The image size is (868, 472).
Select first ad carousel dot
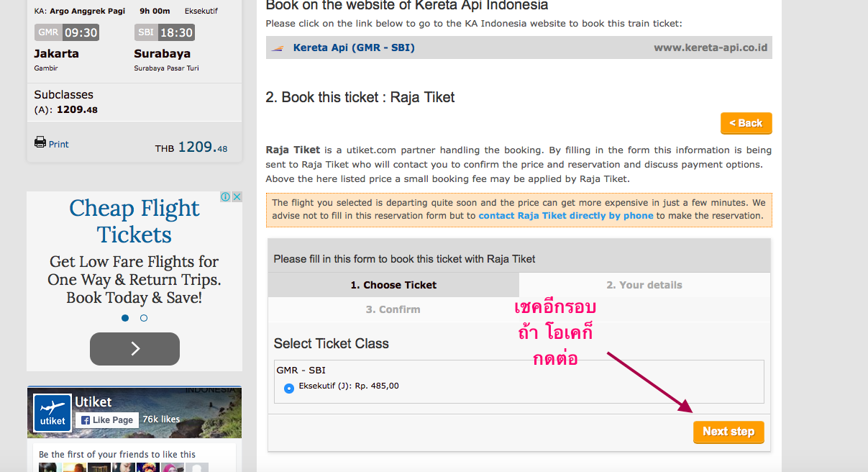click(125, 318)
